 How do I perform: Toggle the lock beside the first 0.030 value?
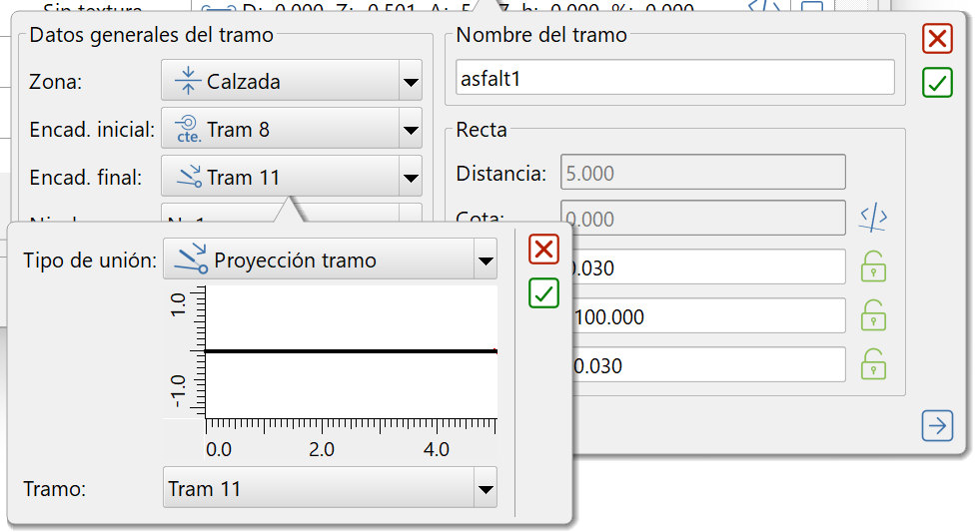(874, 267)
